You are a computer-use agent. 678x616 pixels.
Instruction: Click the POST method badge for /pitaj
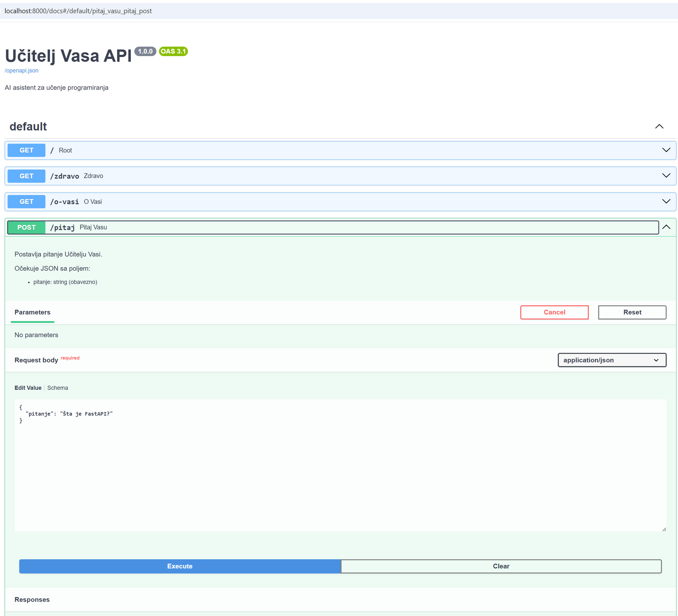tap(26, 227)
